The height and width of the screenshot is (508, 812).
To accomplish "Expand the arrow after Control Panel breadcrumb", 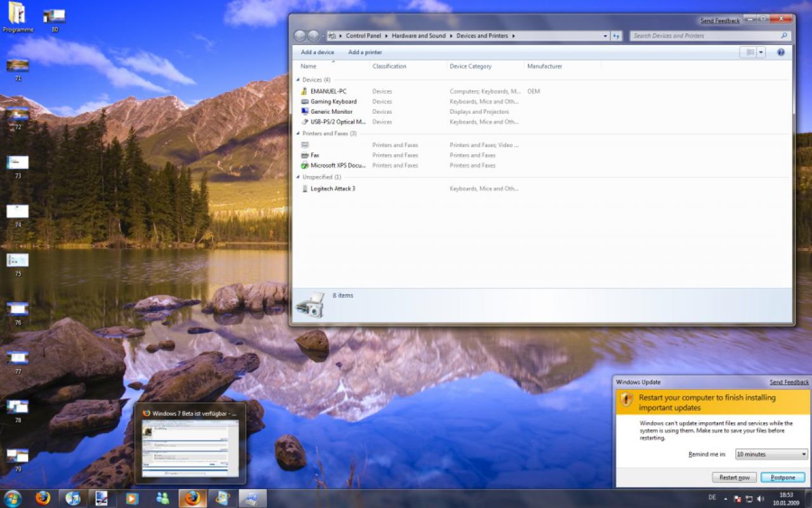I will 386,36.
